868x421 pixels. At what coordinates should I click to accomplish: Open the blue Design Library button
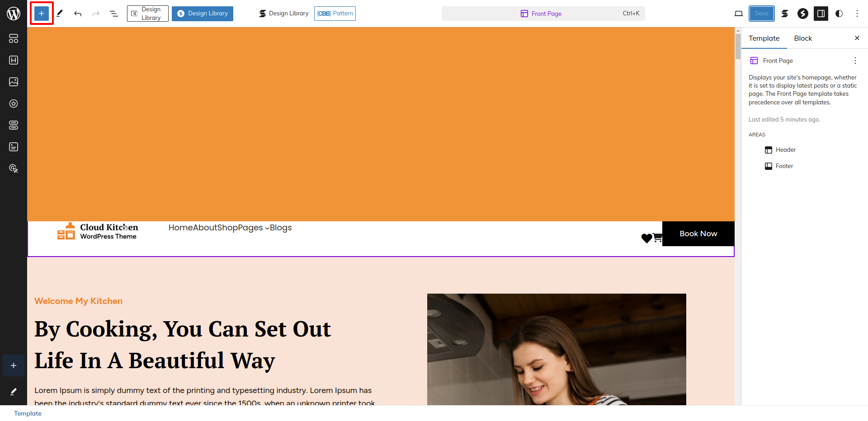(x=203, y=14)
